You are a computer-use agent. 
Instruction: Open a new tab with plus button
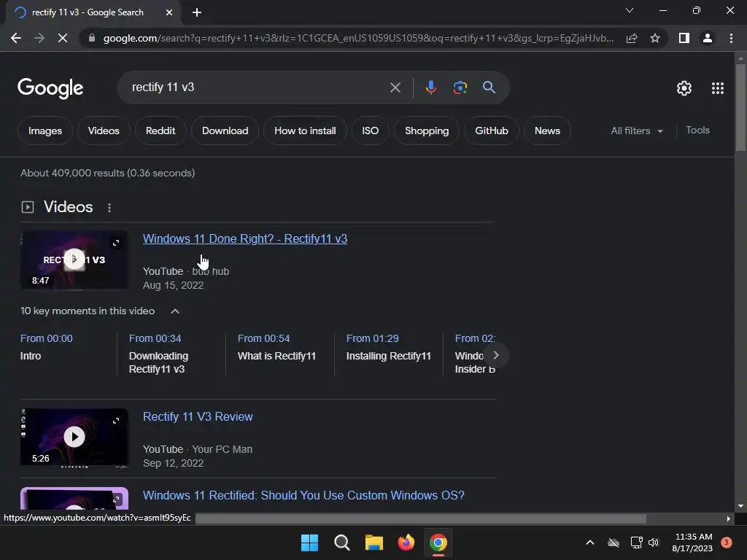(x=197, y=12)
